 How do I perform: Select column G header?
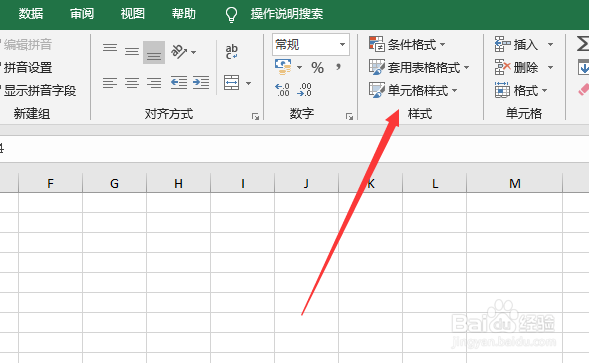pos(114,183)
